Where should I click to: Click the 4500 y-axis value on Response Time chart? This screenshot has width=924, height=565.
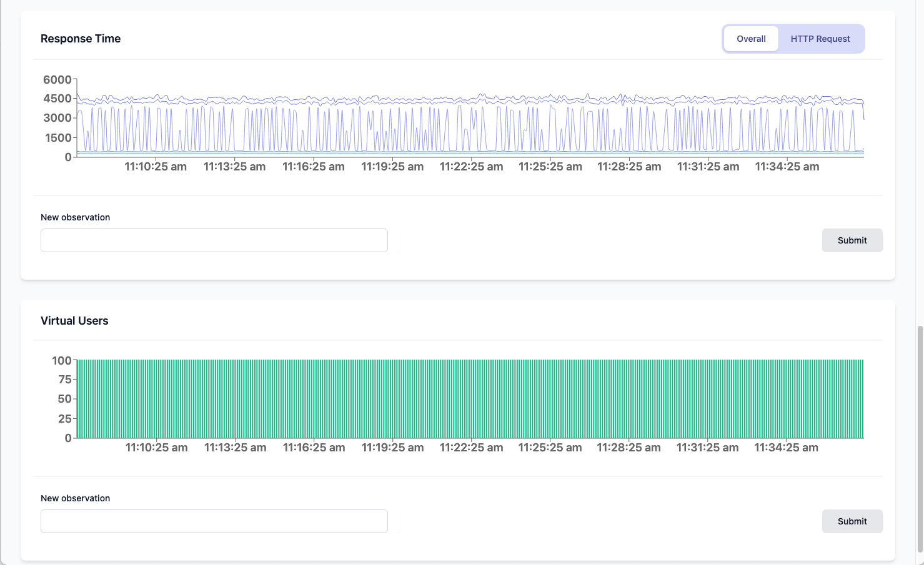pos(57,98)
